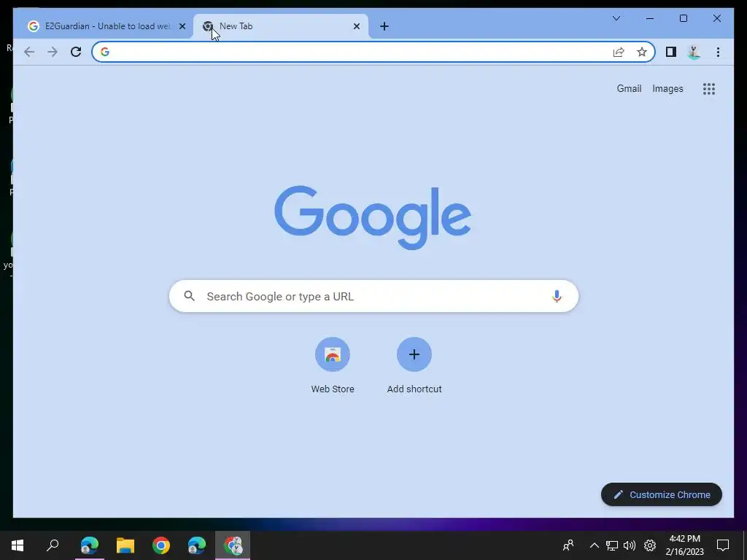The image size is (747, 560).
Task: Open Windows taskbar search
Action: 53,545
